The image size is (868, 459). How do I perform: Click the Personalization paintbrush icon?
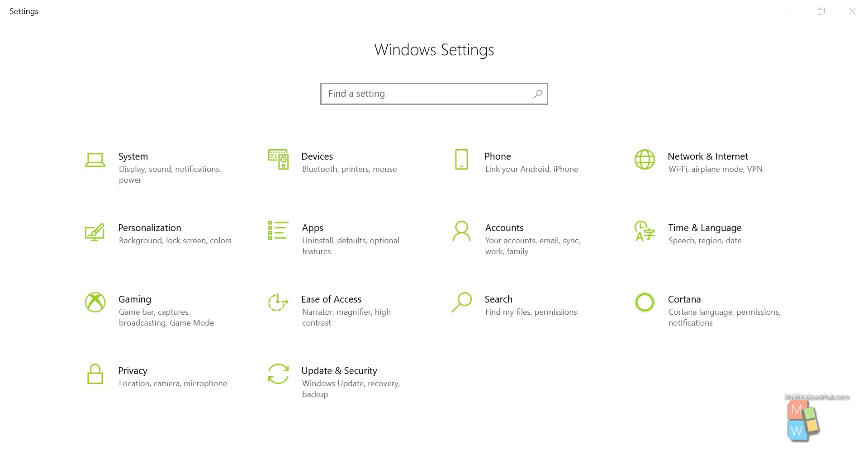[95, 232]
